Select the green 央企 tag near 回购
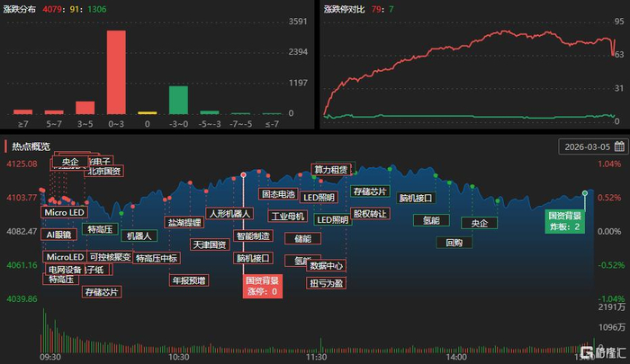630x364 pixels. pyautogui.click(x=480, y=223)
